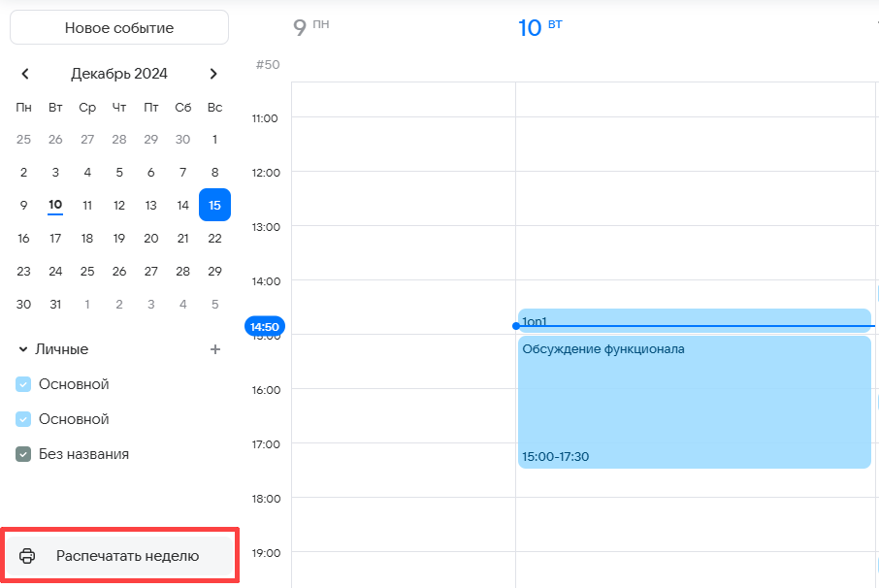Toggle the upper Основной calendar checkbox
879x588 pixels.
coord(24,384)
